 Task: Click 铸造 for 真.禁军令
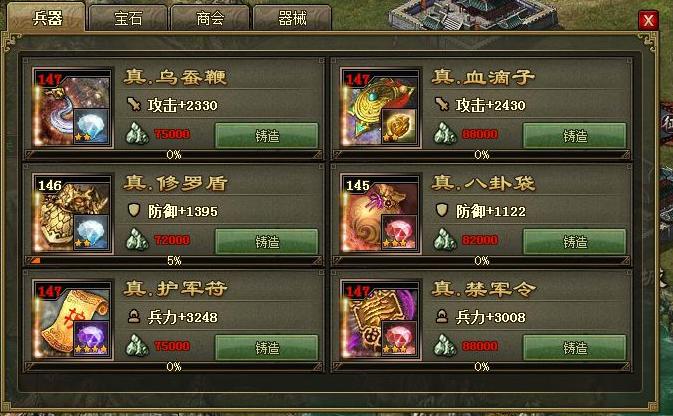[574, 348]
